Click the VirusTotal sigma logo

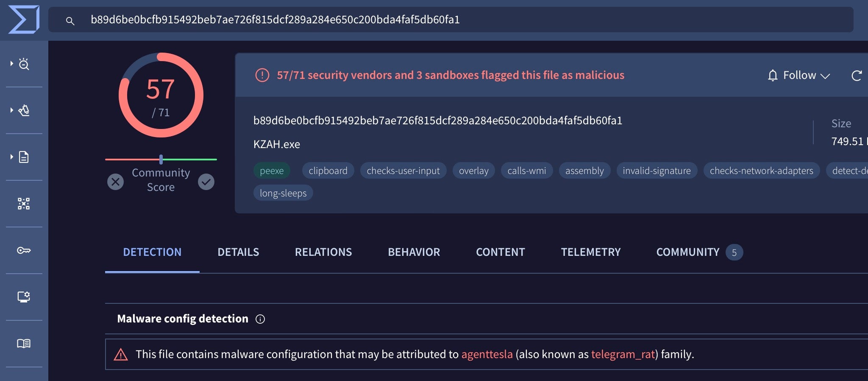pyautogui.click(x=24, y=19)
